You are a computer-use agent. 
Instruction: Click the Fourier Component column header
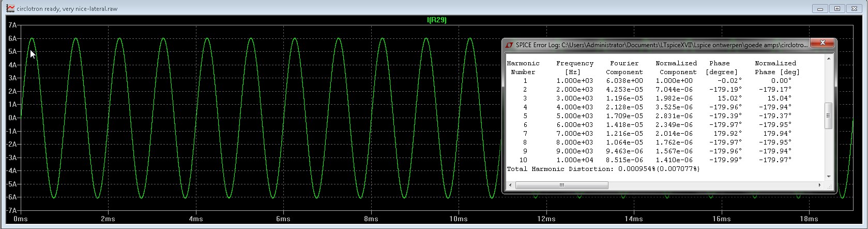(625, 68)
